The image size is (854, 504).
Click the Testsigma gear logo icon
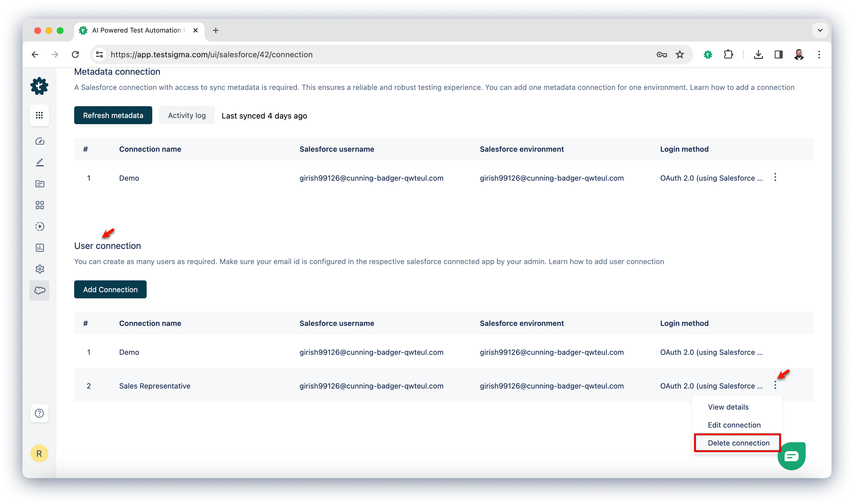tap(39, 86)
